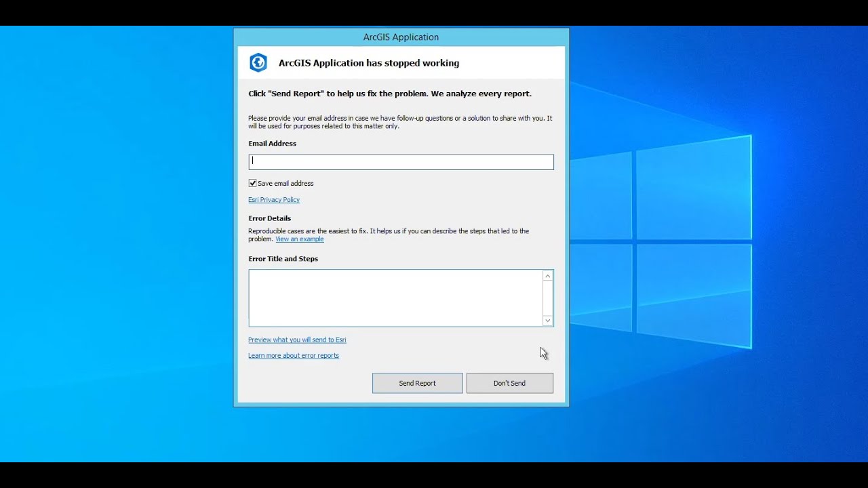Click the "Error Title and Steps" label
This screenshot has height=488, width=868.
[x=283, y=259]
